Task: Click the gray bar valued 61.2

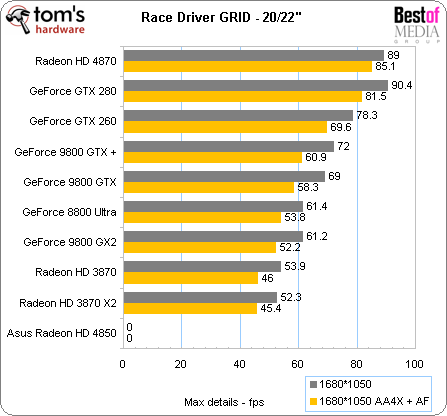Action: tap(213, 237)
